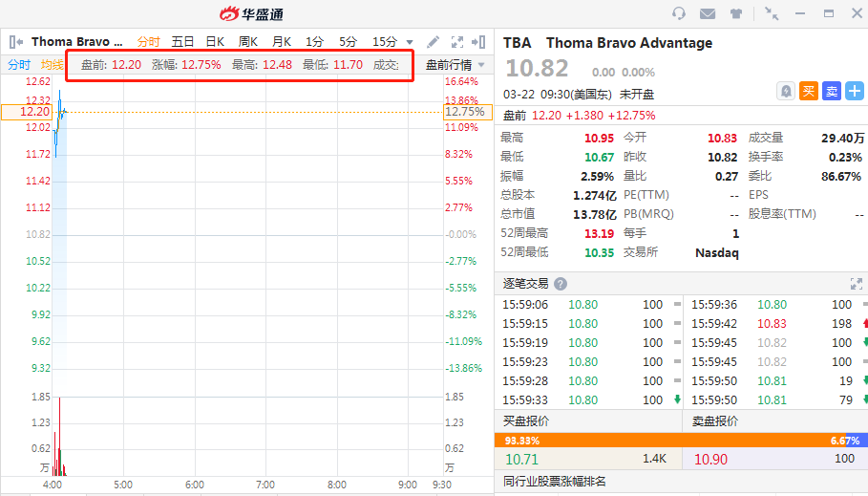Toggle the orange 均线 average line legend
The height and width of the screenshot is (496, 868).
pyautogui.click(x=52, y=65)
